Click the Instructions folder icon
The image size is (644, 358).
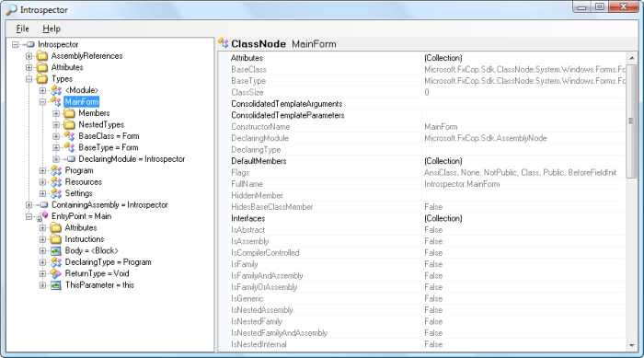pyautogui.click(x=56, y=239)
